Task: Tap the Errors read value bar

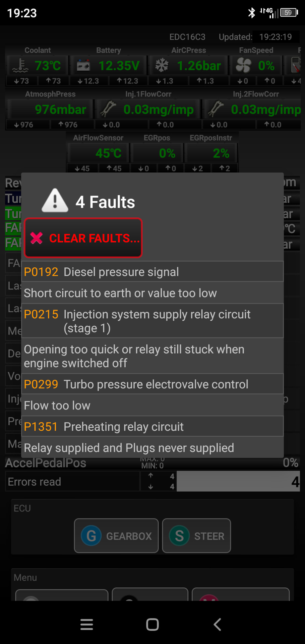Action: (x=238, y=481)
